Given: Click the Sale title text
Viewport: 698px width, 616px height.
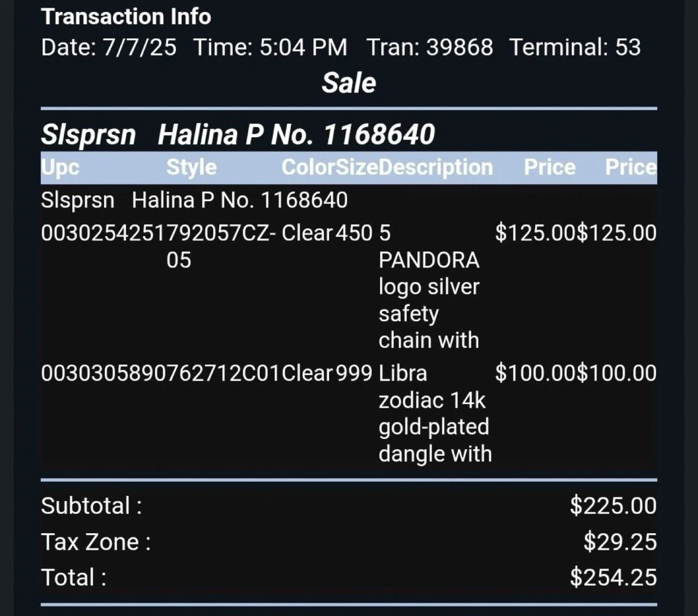Looking at the screenshot, I should (x=349, y=83).
